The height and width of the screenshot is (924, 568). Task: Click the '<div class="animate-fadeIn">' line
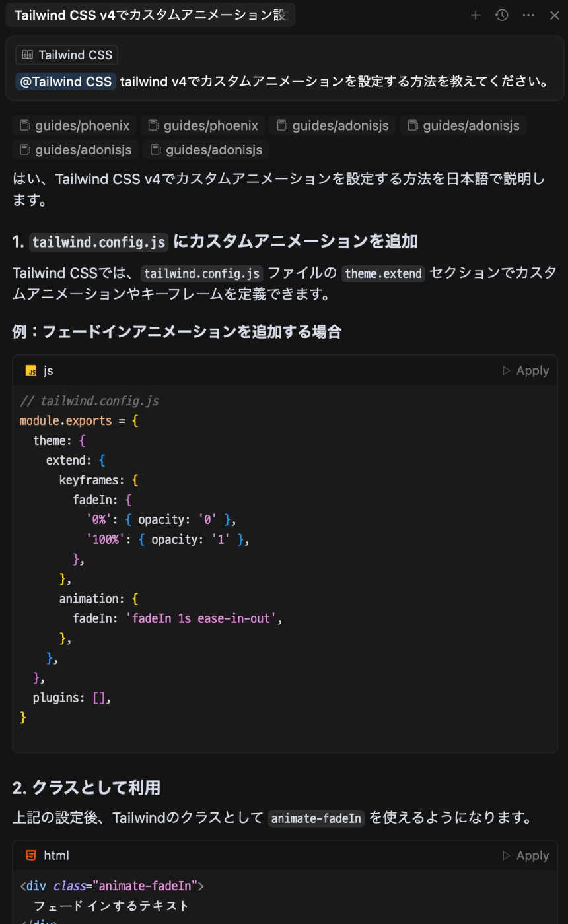[x=112, y=886]
